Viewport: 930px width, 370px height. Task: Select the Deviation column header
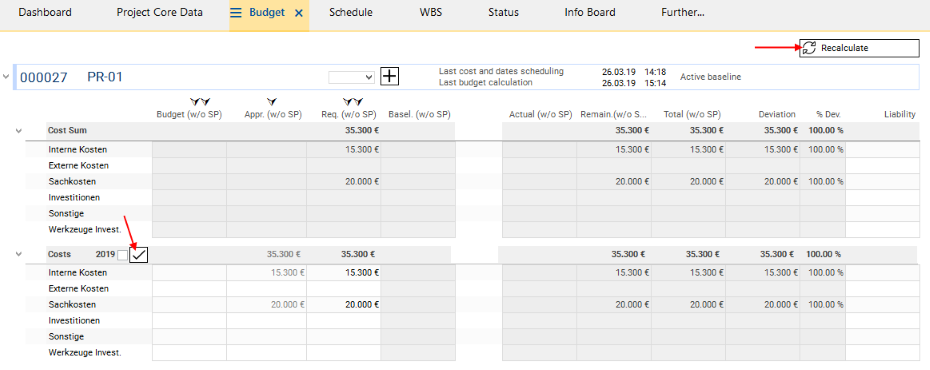tap(776, 114)
